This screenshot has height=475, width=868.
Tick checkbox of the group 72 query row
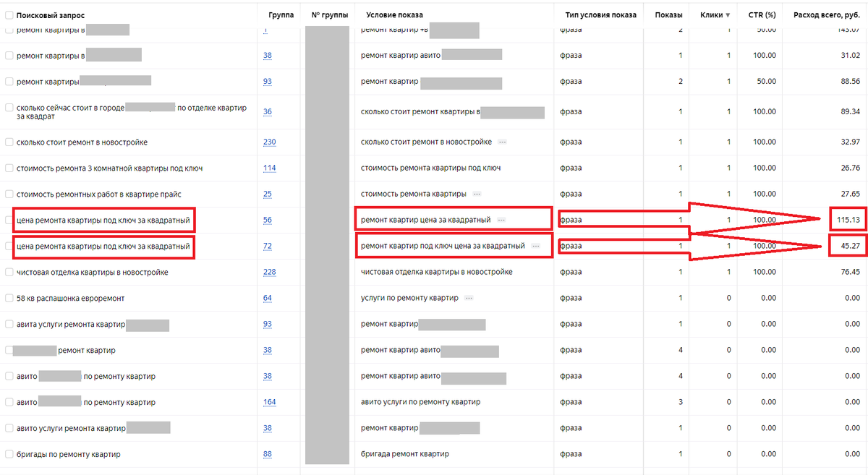(x=9, y=247)
